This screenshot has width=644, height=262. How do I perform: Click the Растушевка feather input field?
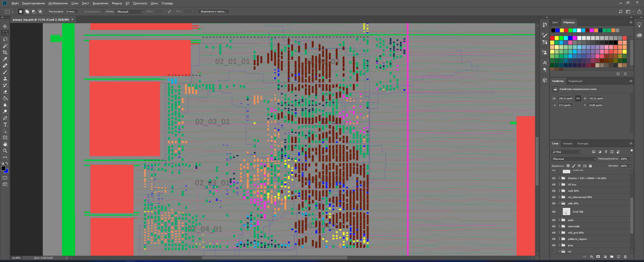click(x=71, y=12)
